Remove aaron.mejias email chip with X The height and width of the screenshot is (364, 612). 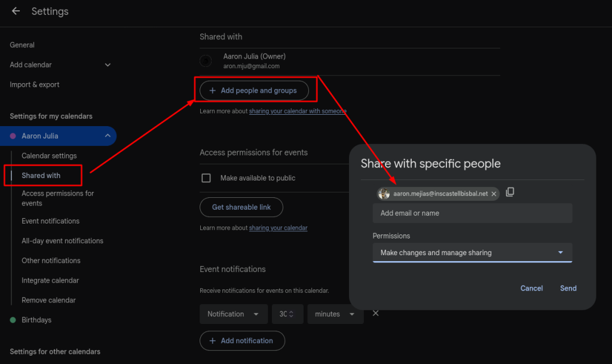point(494,194)
